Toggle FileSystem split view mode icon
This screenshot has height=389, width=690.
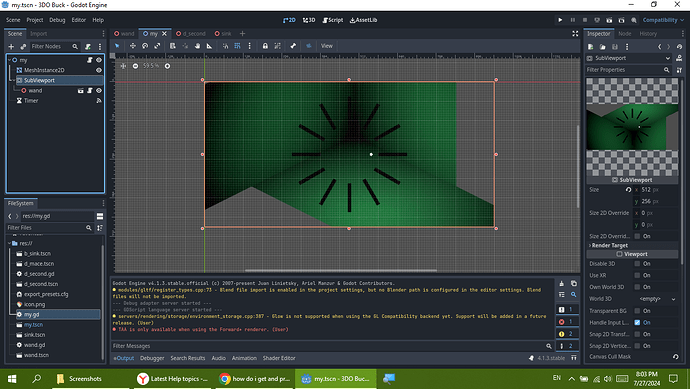pyautogui.click(x=100, y=216)
